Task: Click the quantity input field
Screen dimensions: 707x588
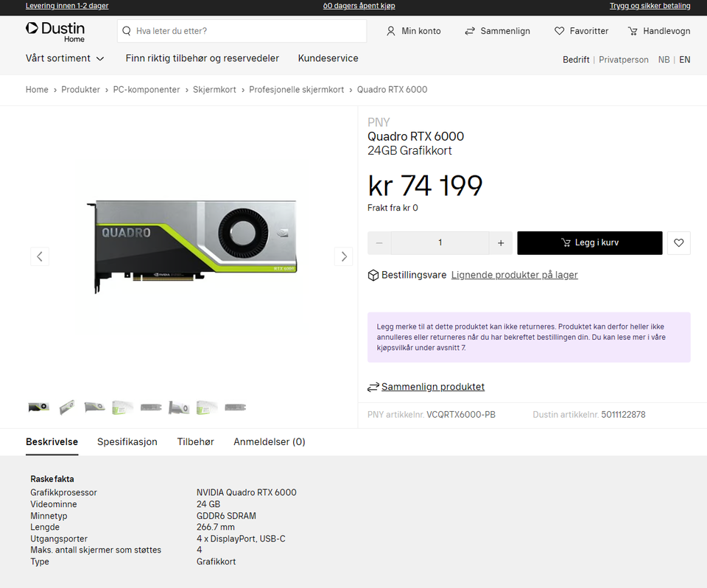Action: (440, 242)
